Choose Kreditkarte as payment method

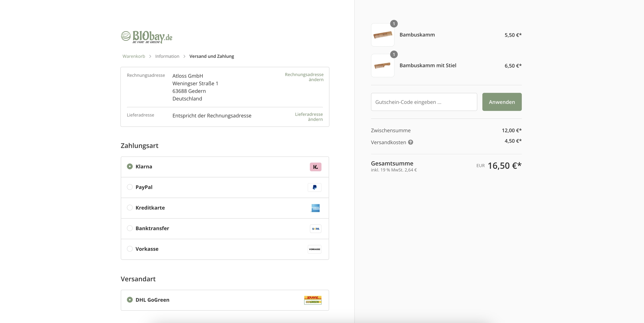130,208
